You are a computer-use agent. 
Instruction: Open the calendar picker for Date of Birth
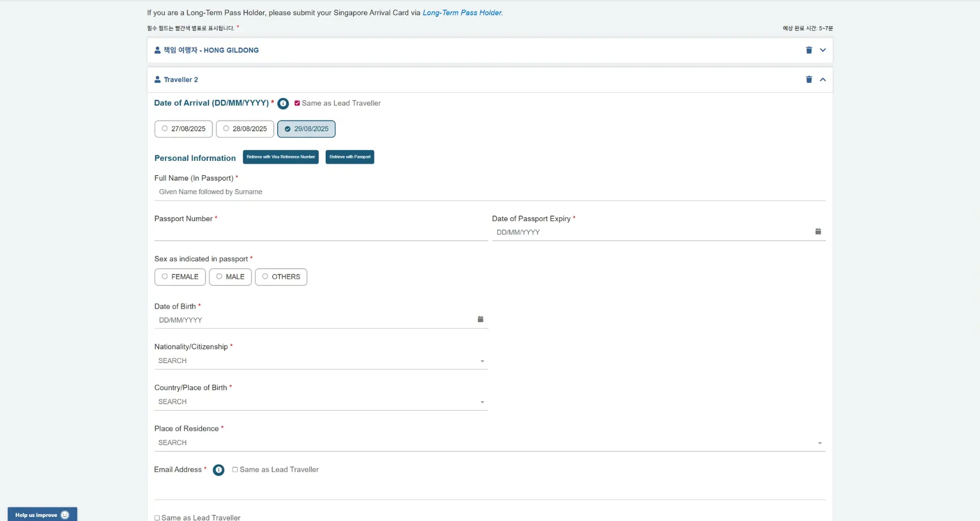tap(480, 320)
